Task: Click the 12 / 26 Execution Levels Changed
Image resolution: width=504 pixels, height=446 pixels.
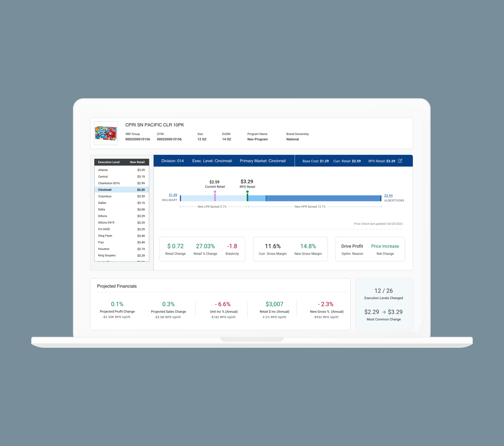Action: (383, 291)
